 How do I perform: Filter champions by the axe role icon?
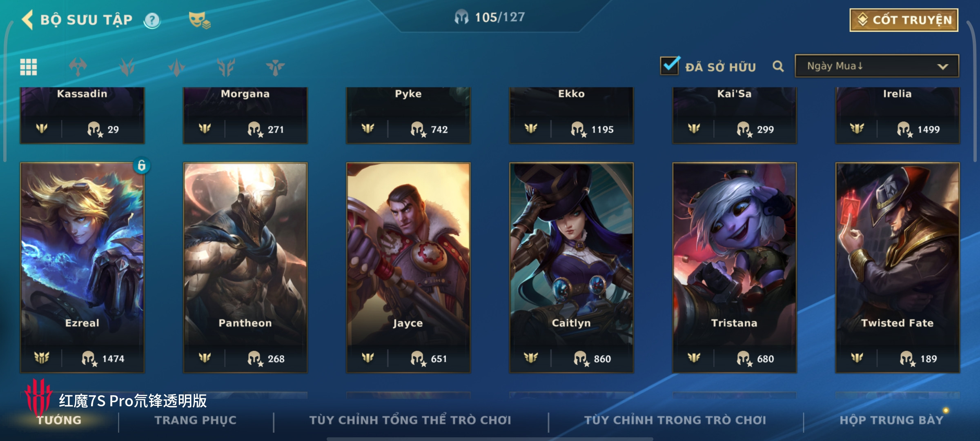click(x=78, y=67)
